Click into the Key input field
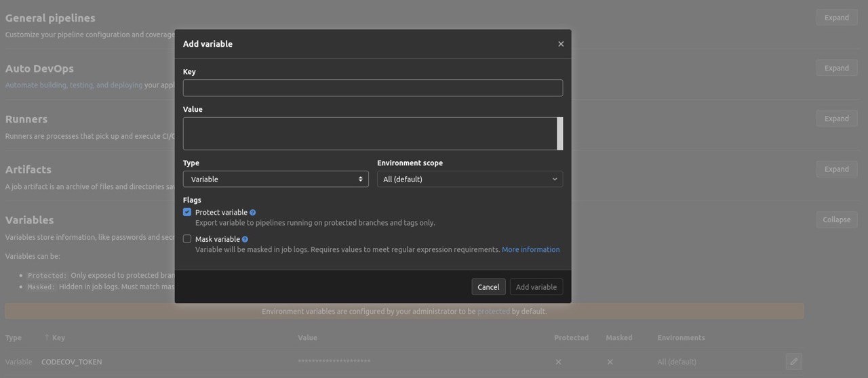This screenshot has width=868, height=378. click(x=373, y=87)
